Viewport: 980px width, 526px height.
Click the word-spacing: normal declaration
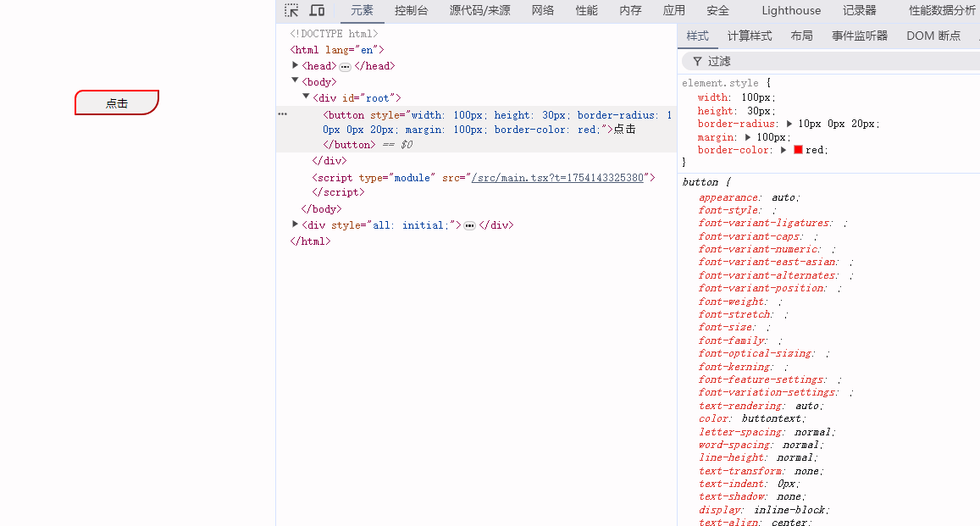(761, 446)
